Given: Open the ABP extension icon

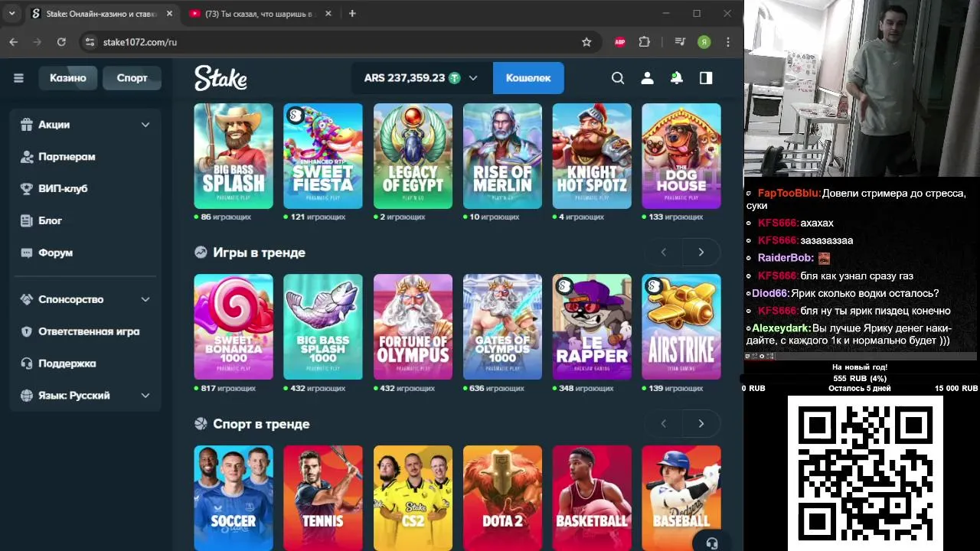Looking at the screenshot, I should tap(620, 42).
